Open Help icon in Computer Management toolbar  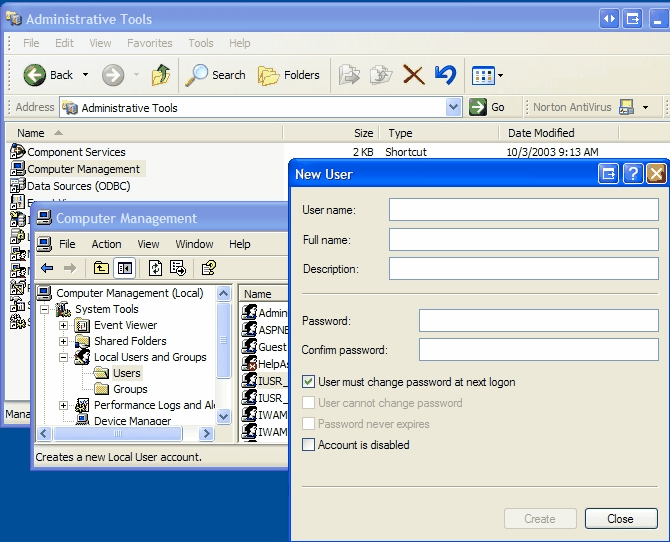208,267
